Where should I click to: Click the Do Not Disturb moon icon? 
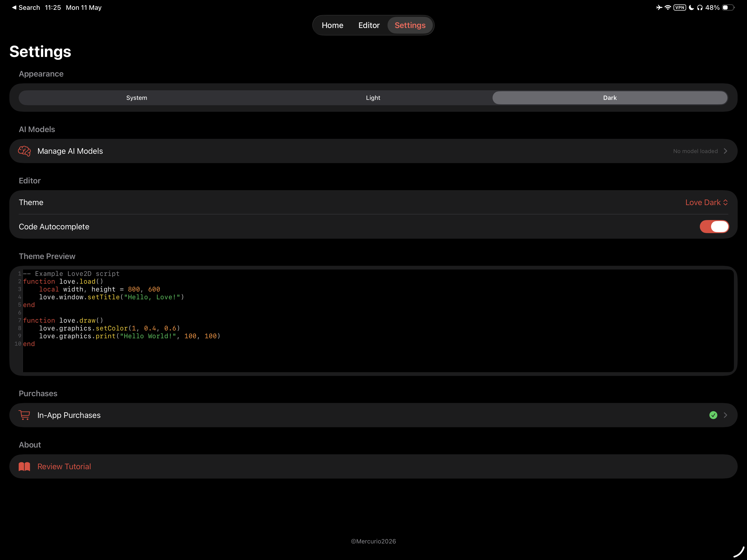pyautogui.click(x=691, y=7)
